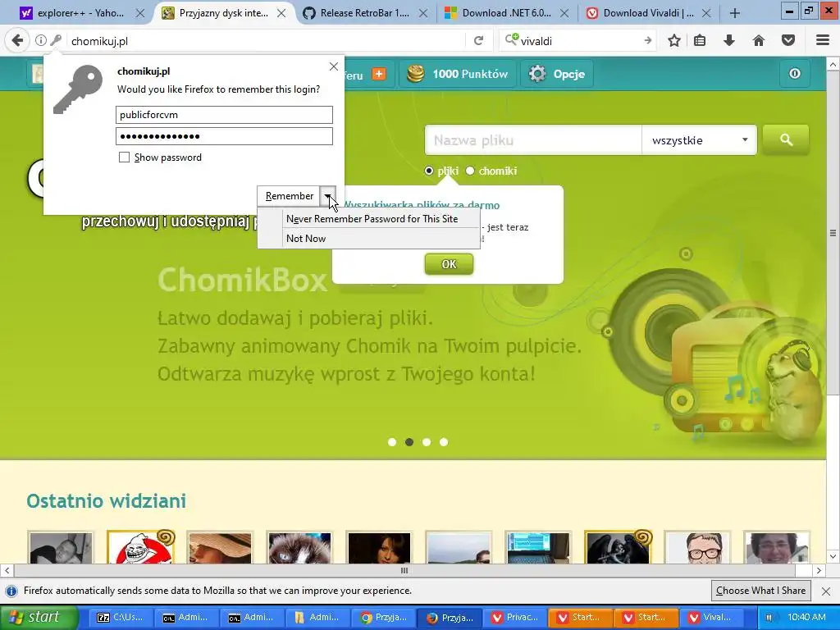Image resolution: width=840 pixels, height=630 pixels.
Task: Dismiss the Mozilla data notification bar
Action: point(826,591)
